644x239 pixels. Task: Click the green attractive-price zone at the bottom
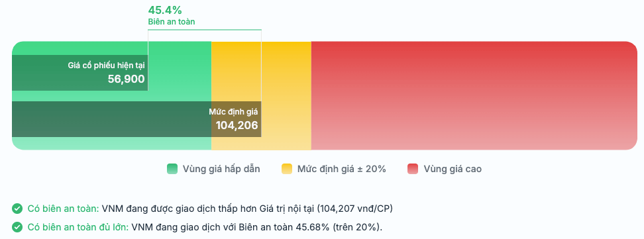112,143
